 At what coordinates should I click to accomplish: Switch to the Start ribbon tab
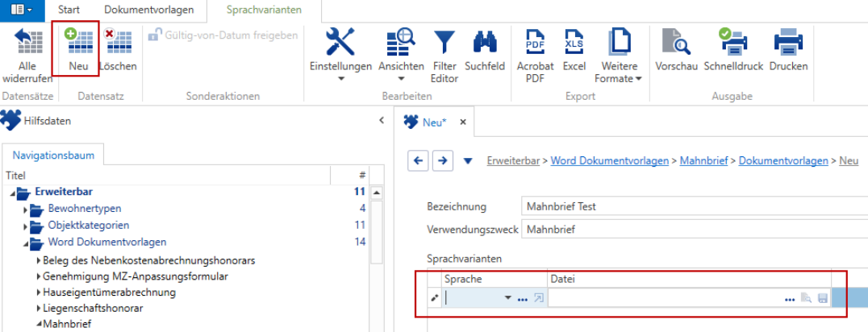[x=69, y=10]
